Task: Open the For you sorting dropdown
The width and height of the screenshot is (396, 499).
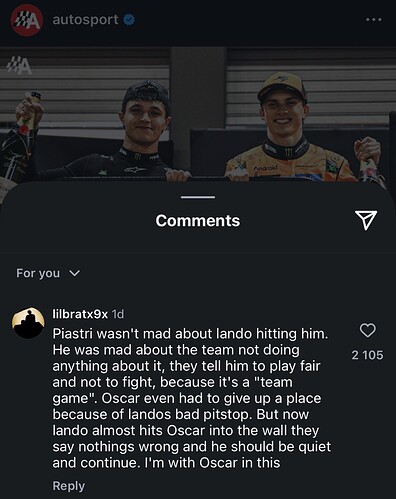Action: [48, 273]
